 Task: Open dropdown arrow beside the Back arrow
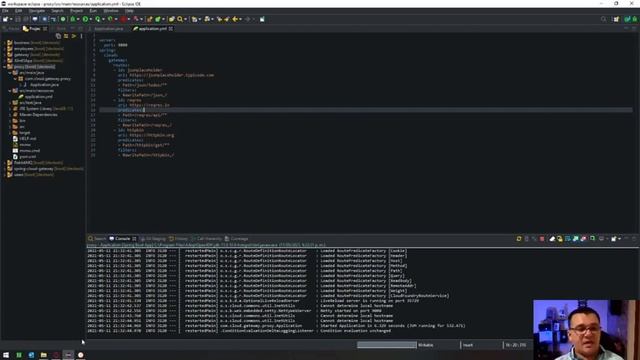coord(240,19)
